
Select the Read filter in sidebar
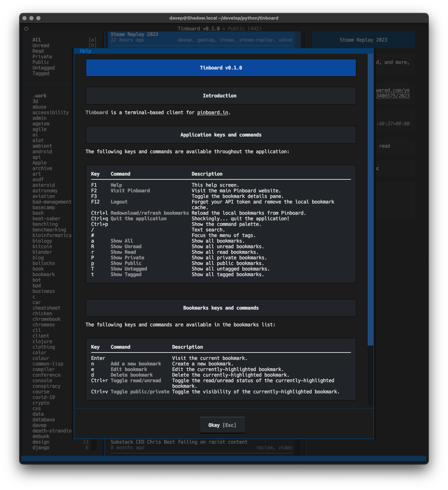(x=38, y=51)
